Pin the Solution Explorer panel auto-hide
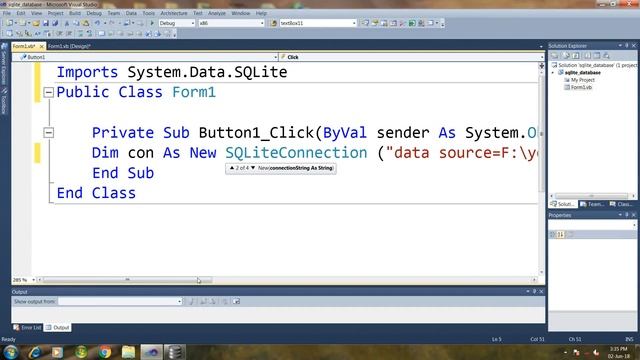The image size is (640, 360). click(x=627, y=46)
